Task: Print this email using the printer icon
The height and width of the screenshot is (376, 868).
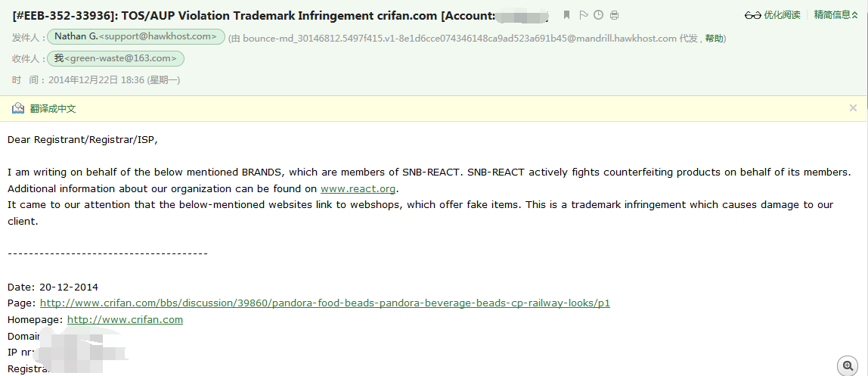Action: (x=614, y=15)
